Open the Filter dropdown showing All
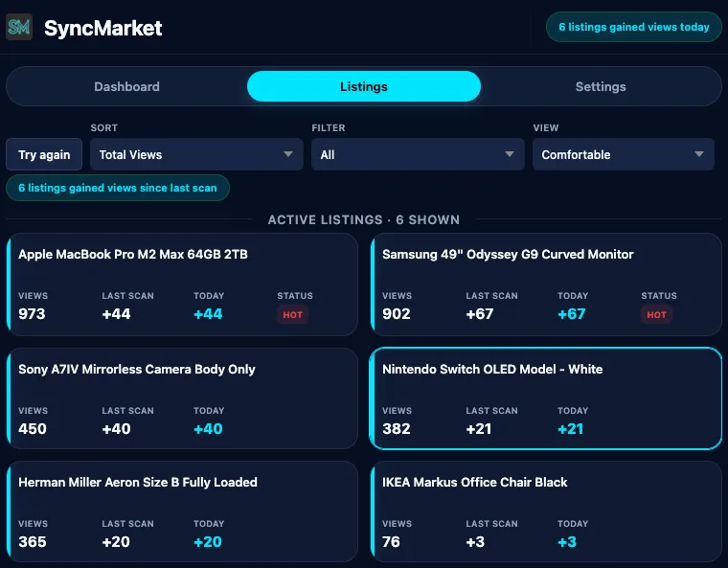The width and height of the screenshot is (728, 568). [x=418, y=154]
